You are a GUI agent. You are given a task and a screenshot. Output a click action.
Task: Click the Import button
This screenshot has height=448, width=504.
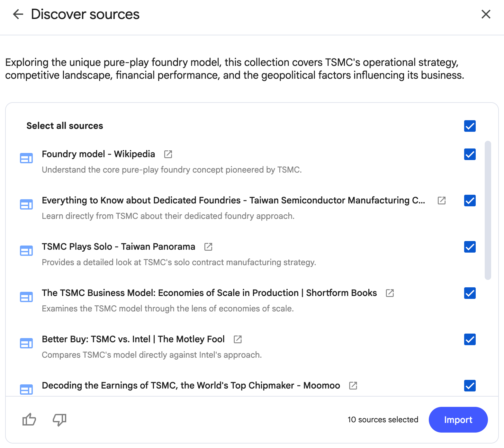click(x=458, y=420)
